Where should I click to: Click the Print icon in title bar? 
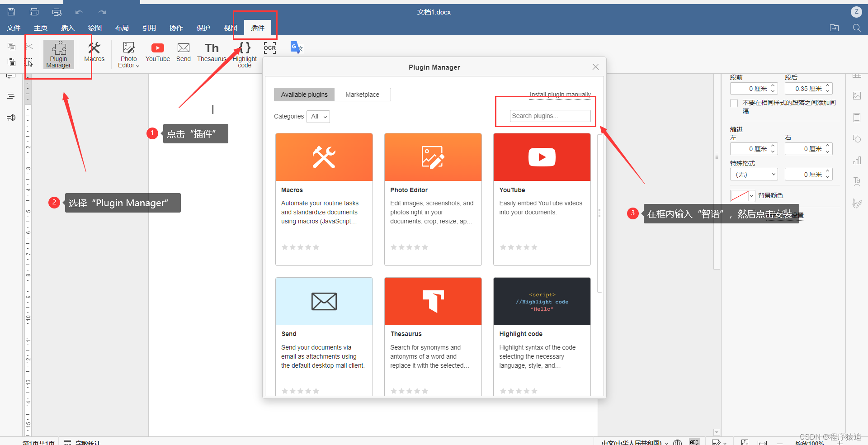[x=34, y=12]
